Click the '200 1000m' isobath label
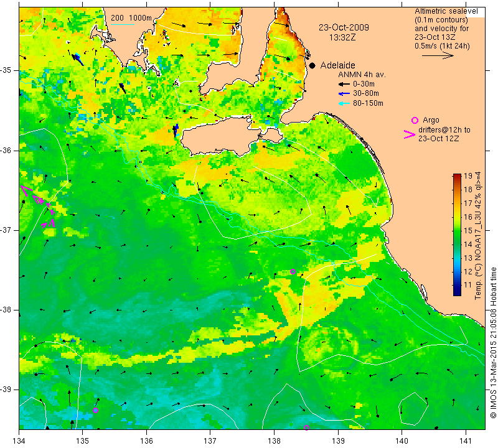Screen dimensions: 498x448 [x=131, y=18]
